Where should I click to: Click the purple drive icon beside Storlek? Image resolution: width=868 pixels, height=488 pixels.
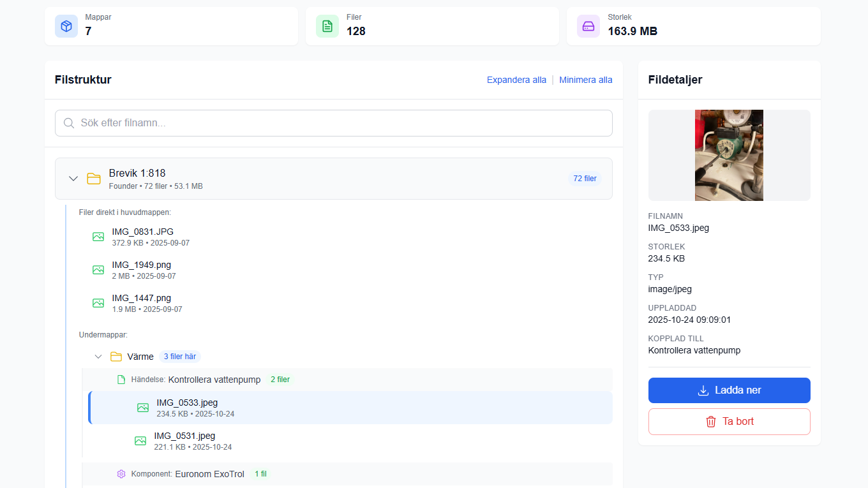click(x=588, y=26)
